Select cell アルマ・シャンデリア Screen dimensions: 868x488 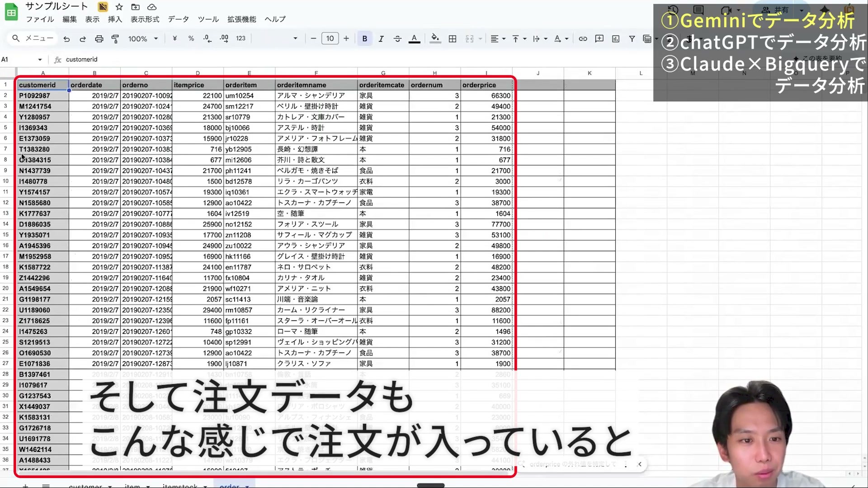[x=316, y=96]
